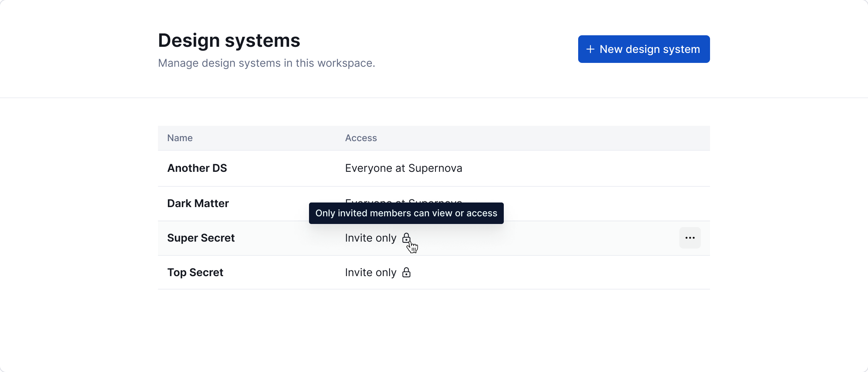This screenshot has height=372, width=868.
Task: Open the Another DS design system
Action: 197,168
